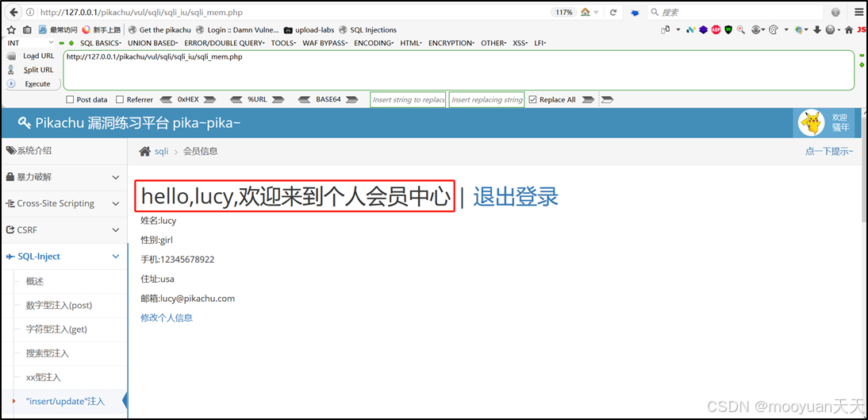Click the 点一下提示~ hint link
Screen dimensions: 868x420
click(x=829, y=152)
